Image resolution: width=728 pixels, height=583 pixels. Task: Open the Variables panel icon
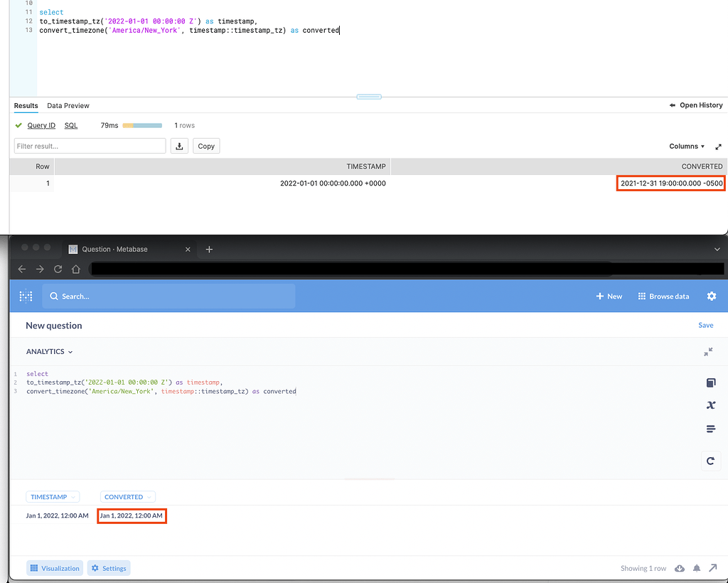(x=710, y=405)
